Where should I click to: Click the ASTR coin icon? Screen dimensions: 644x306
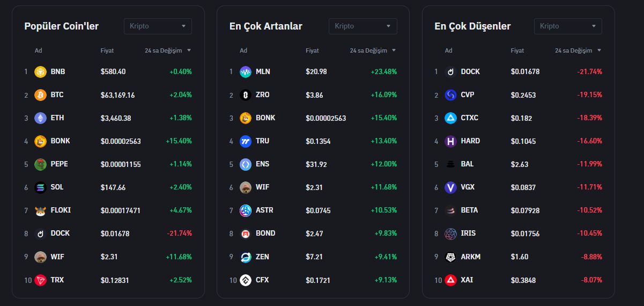click(246, 210)
